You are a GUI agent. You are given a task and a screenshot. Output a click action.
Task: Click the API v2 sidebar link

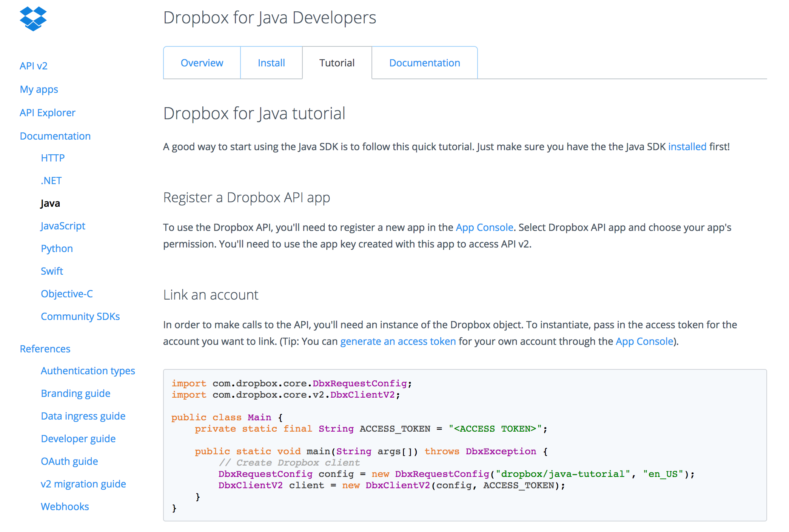tap(33, 67)
